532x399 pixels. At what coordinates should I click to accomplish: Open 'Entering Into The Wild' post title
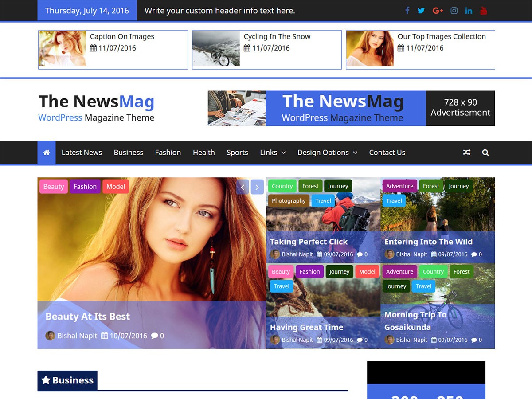pyautogui.click(x=428, y=242)
